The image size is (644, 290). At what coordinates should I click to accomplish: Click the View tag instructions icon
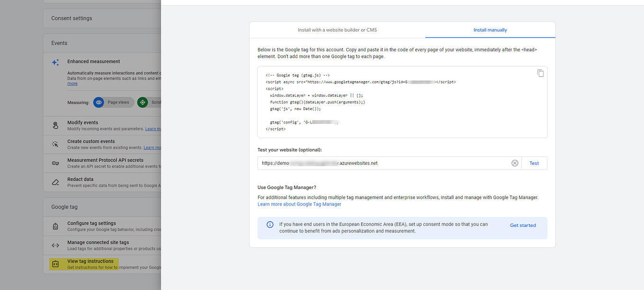click(x=55, y=264)
